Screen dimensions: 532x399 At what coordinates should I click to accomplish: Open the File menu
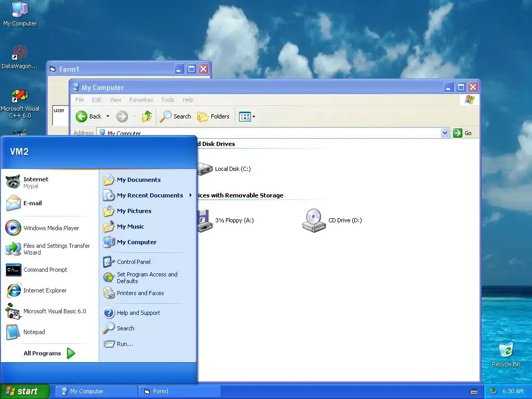79,100
